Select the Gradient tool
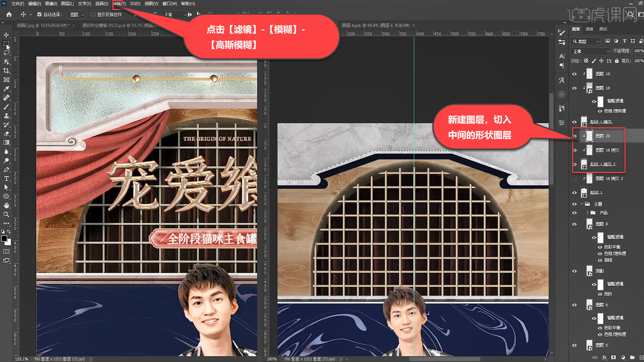This screenshot has height=362, width=644. (x=6, y=143)
